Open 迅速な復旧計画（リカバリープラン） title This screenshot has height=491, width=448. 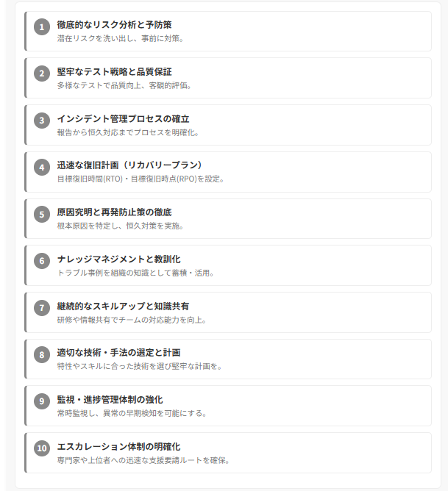pyautogui.click(x=131, y=165)
